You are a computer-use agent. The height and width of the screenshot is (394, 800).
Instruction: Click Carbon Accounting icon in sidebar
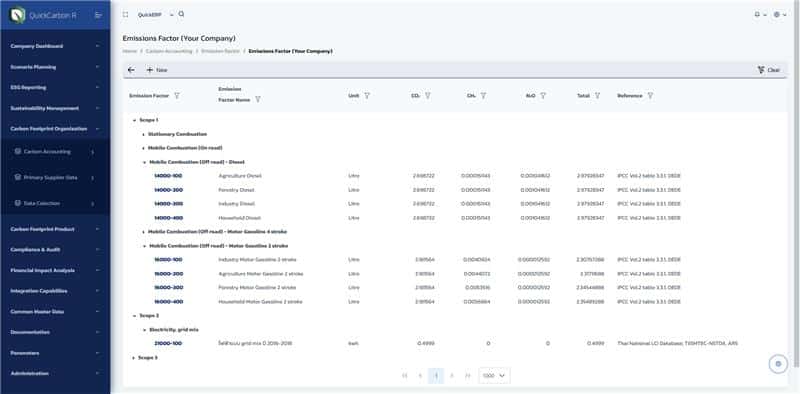(18, 152)
